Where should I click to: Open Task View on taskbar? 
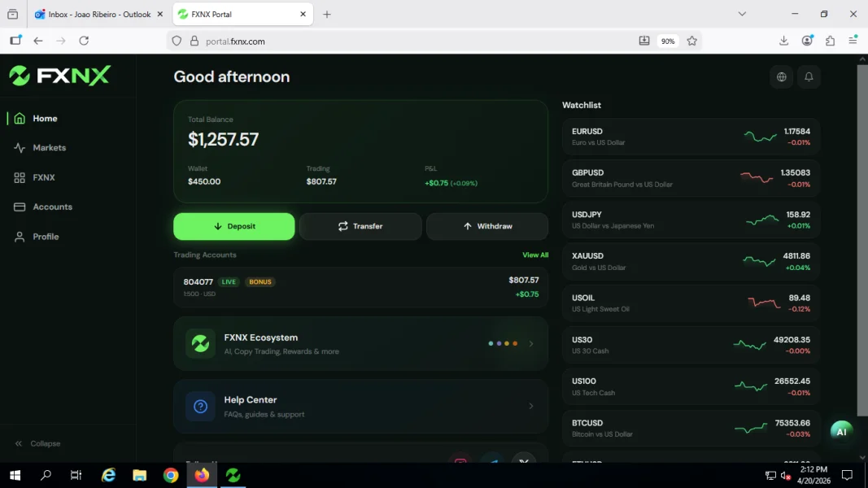76,475
